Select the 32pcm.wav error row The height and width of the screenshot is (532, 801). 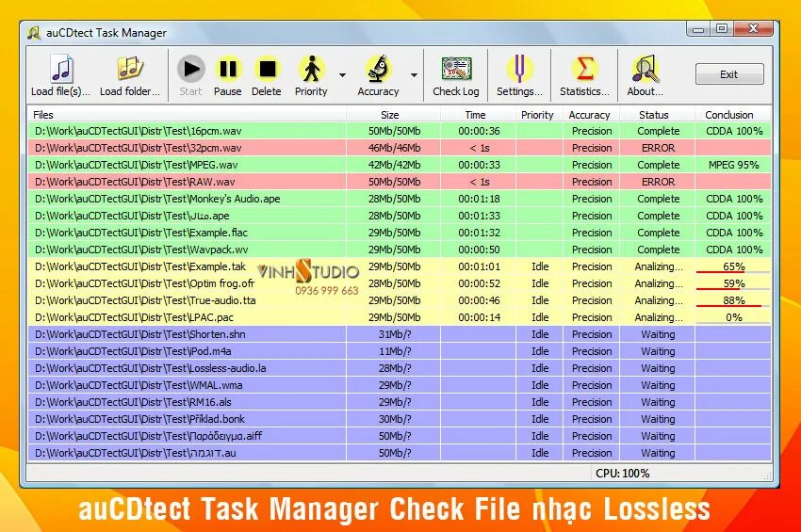[400, 148]
